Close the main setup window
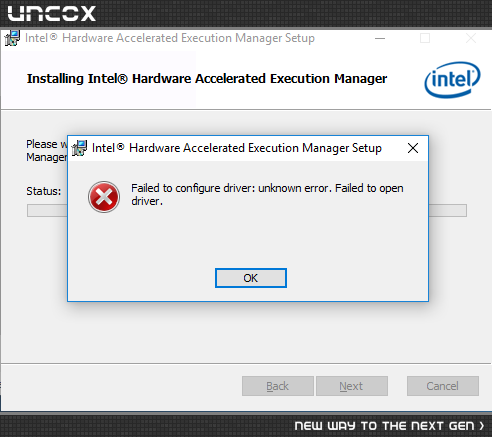This screenshot has height=437, width=492. 471,38
